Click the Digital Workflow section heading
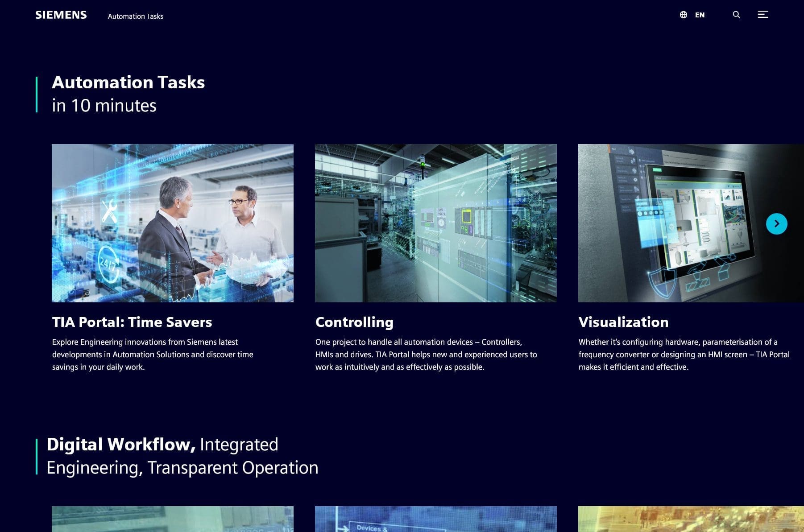This screenshot has width=804, height=532. click(x=182, y=456)
